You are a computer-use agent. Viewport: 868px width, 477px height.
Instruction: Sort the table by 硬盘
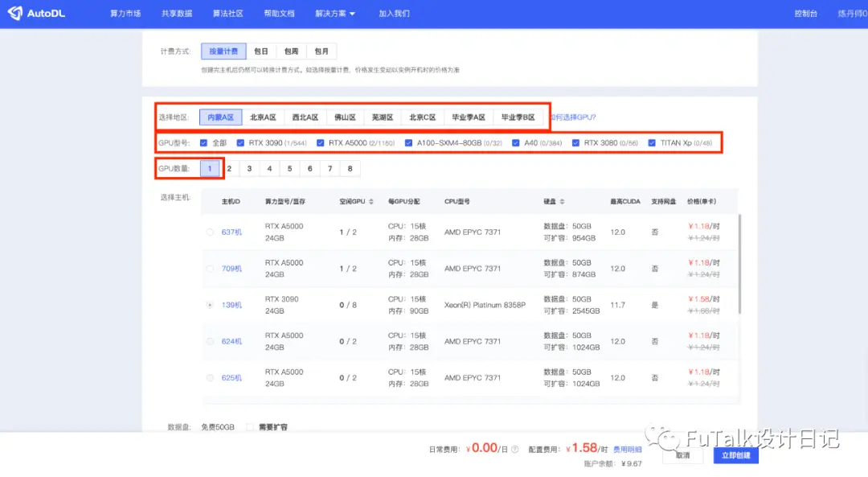tap(562, 202)
